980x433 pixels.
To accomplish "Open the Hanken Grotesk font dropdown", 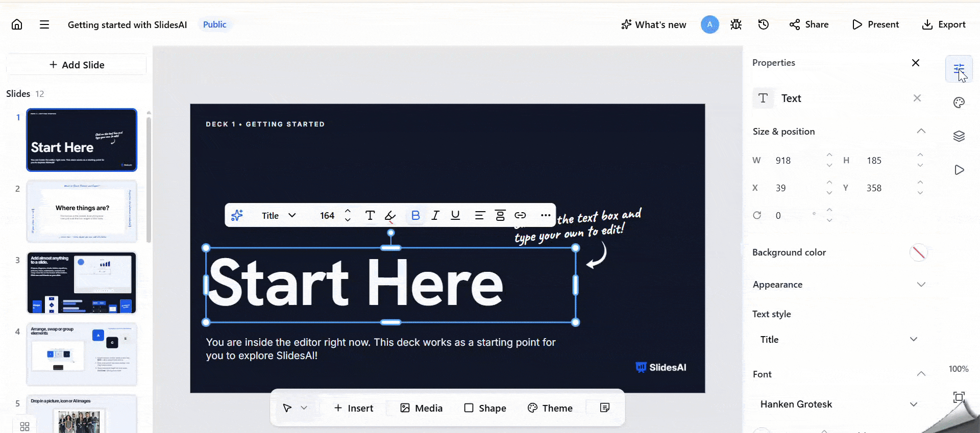I will 839,404.
